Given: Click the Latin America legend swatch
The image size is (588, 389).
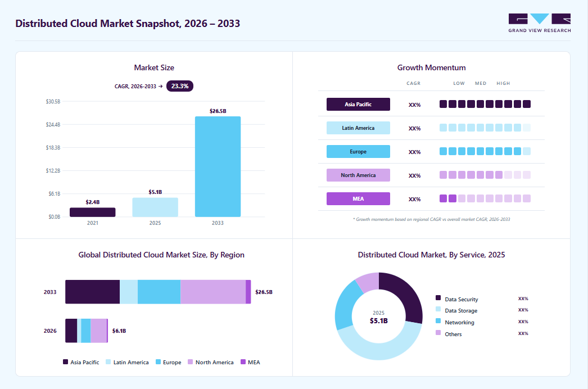Looking at the screenshot, I should pos(108,362).
